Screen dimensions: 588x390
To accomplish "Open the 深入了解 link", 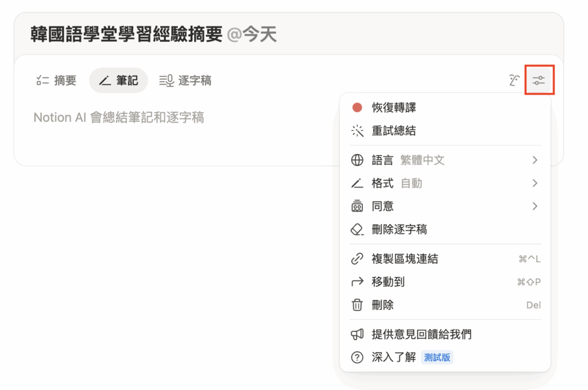I will (x=394, y=357).
